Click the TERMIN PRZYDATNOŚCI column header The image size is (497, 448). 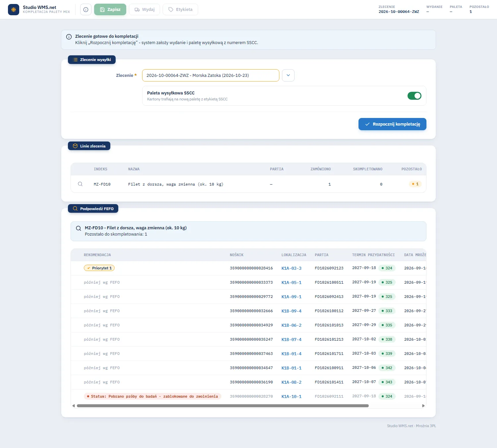pyautogui.click(x=373, y=255)
